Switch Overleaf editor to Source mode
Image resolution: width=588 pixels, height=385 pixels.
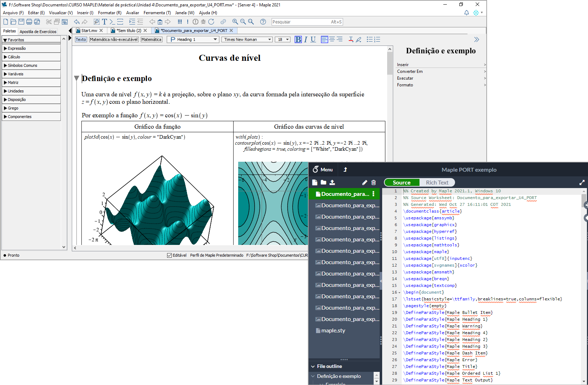(x=402, y=182)
